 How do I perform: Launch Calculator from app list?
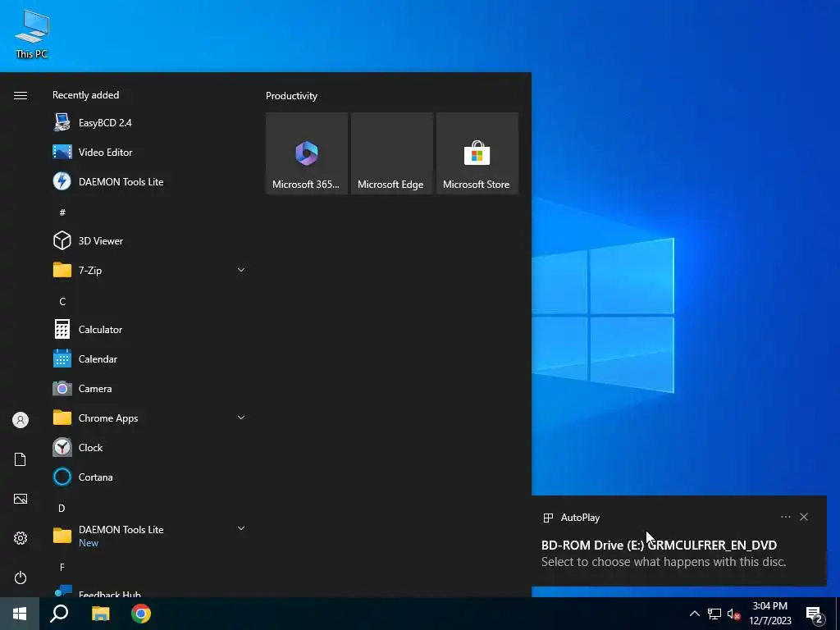(149, 330)
